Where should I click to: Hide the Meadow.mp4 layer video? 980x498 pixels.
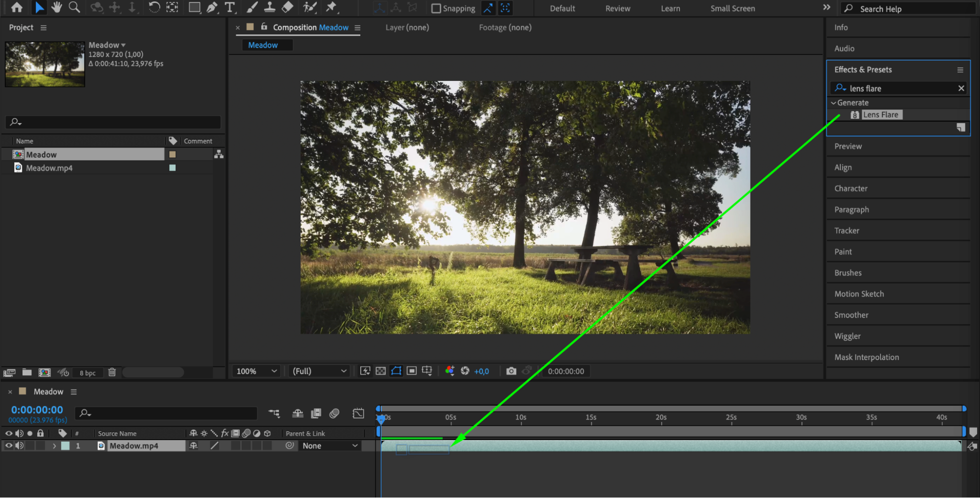[9, 446]
